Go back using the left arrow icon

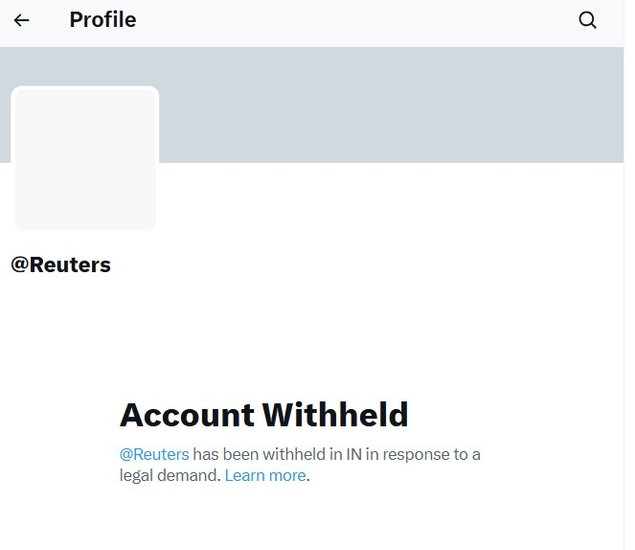tap(21, 20)
